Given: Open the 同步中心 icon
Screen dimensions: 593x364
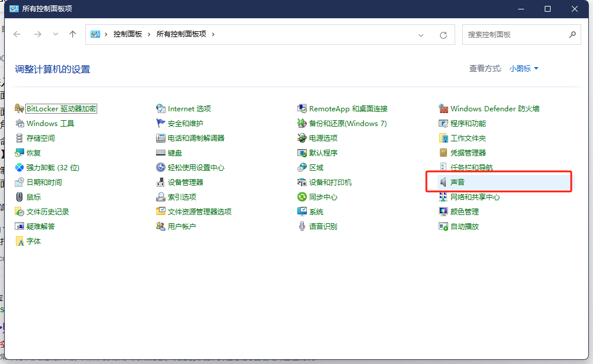Looking at the screenshot, I should click(x=302, y=197).
